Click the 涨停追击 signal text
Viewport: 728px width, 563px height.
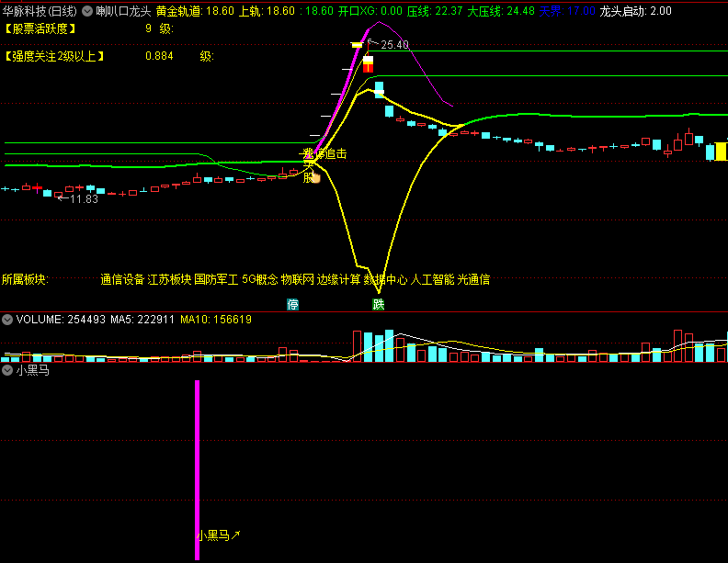325,153
